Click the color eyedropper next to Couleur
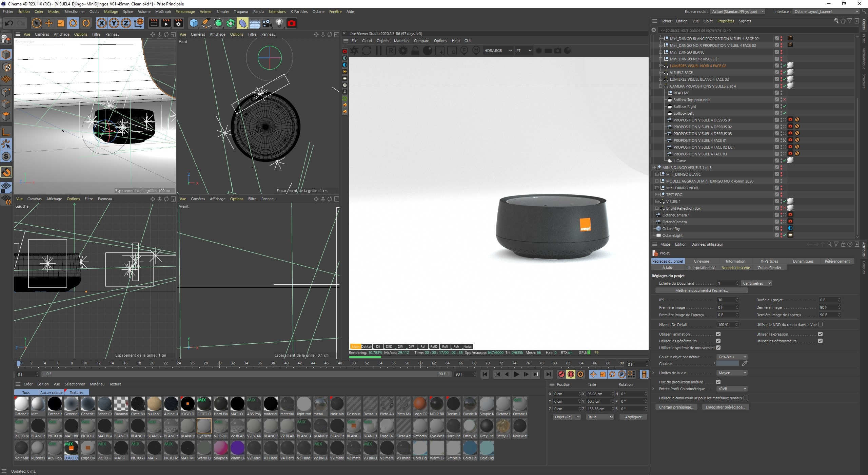Viewport: 868px width, 475px height. [745, 364]
